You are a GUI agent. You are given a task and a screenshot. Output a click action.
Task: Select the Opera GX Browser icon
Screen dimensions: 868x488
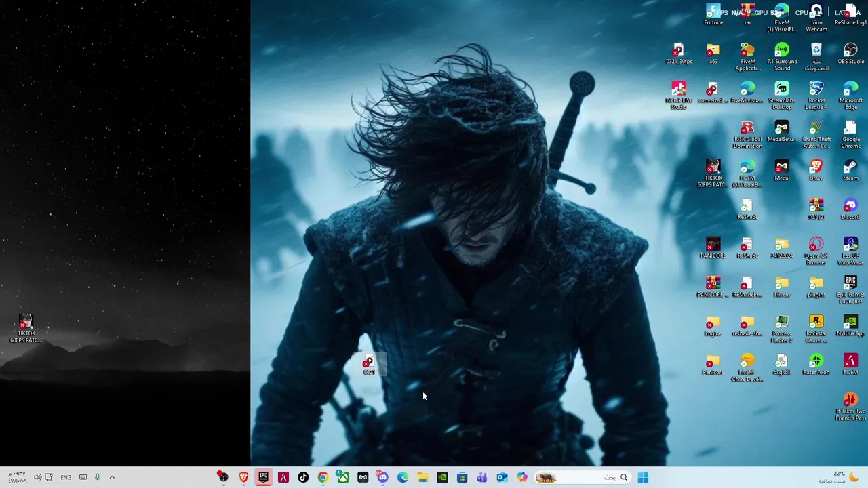pyautogui.click(x=816, y=251)
